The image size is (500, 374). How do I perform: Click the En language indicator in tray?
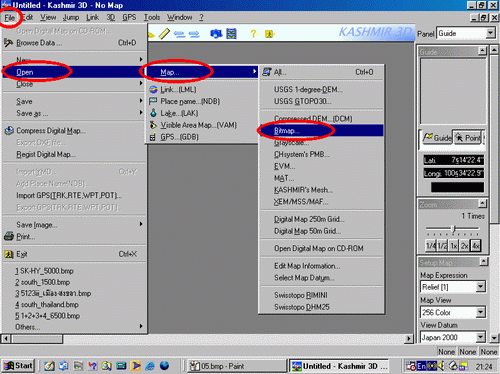pos(421,366)
